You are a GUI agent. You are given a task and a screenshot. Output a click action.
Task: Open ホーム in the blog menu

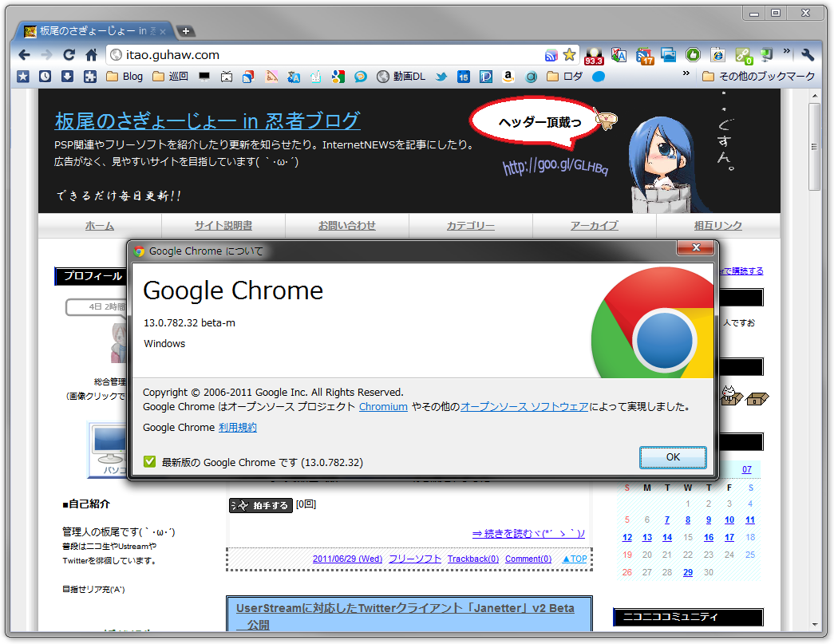click(100, 226)
